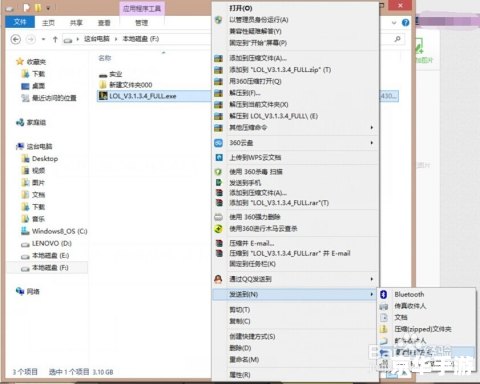Click the forward navigation arrow
The image size is (480, 384).
pos(31,39)
